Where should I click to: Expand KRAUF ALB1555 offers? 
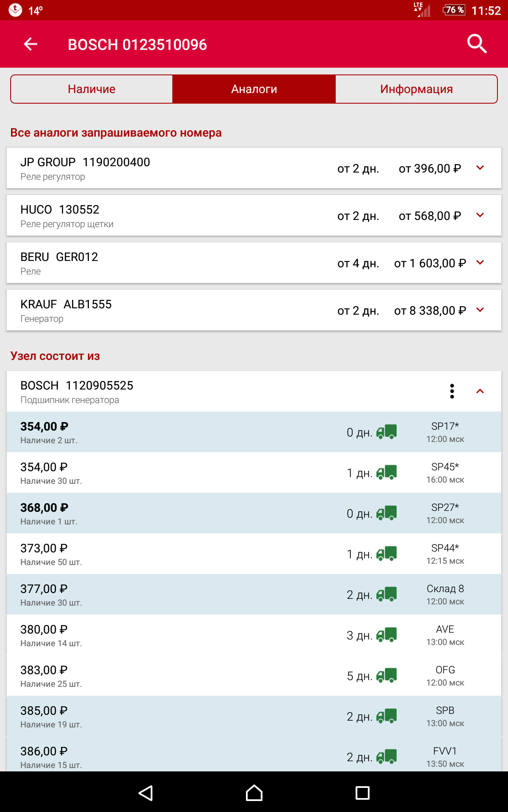pyautogui.click(x=480, y=310)
